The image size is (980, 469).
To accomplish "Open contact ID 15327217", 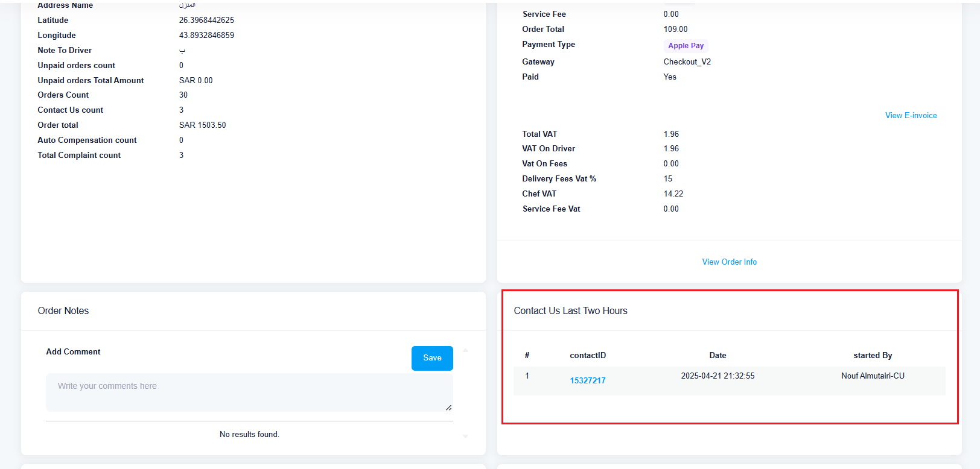I will pyautogui.click(x=588, y=380).
